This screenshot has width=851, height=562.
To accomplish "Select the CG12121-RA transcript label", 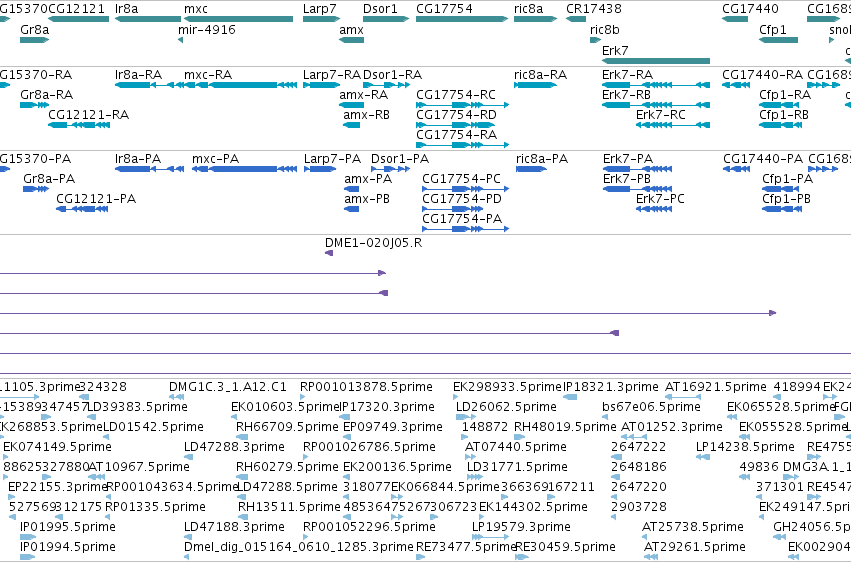I will [x=88, y=114].
